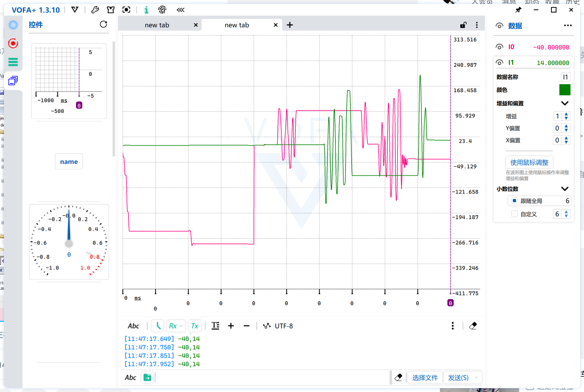Screen dimensions: 584x392
Task: Open the 数据 panel more options
Action: tap(568, 26)
